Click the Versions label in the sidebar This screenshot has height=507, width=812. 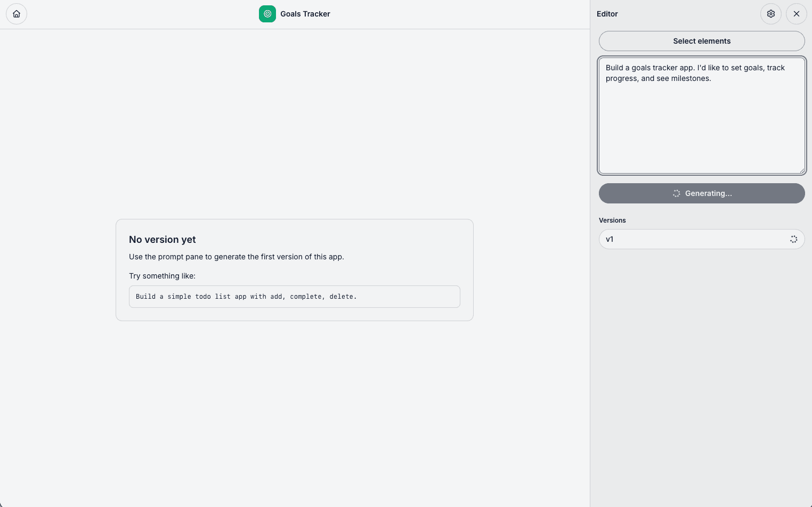pyautogui.click(x=612, y=220)
